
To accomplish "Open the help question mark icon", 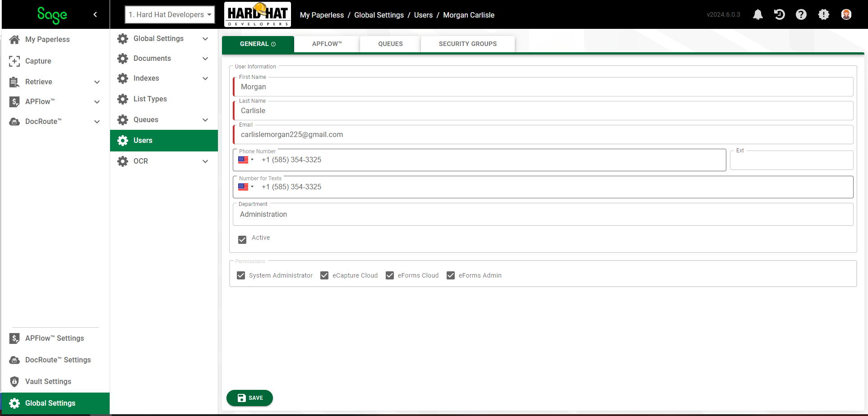I will tap(801, 14).
